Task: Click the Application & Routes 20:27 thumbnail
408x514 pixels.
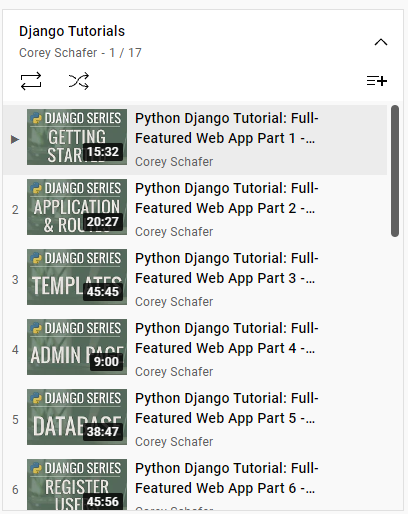Action: (77, 207)
